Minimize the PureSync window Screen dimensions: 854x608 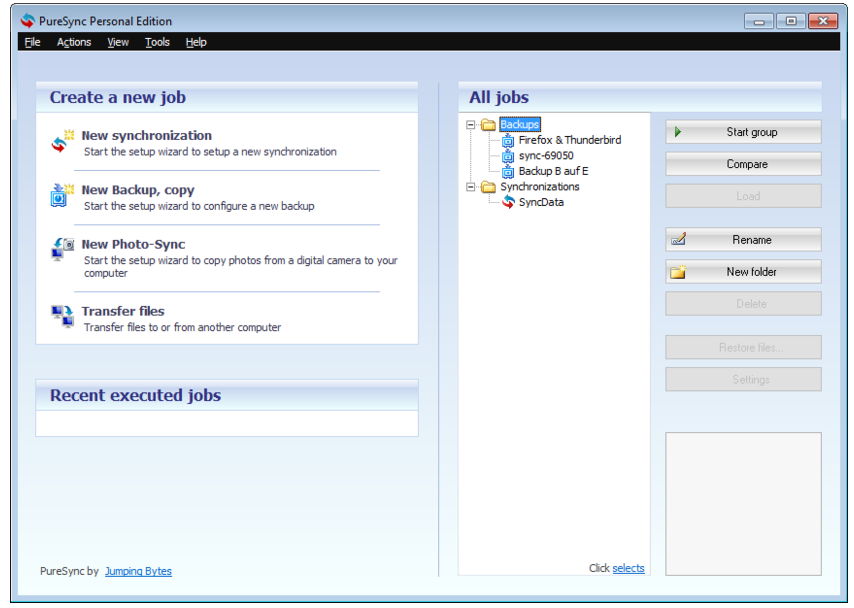(759, 21)
